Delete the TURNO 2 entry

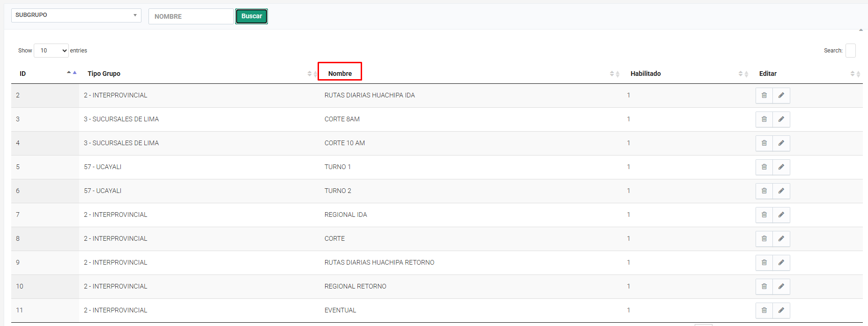point(764,191)
